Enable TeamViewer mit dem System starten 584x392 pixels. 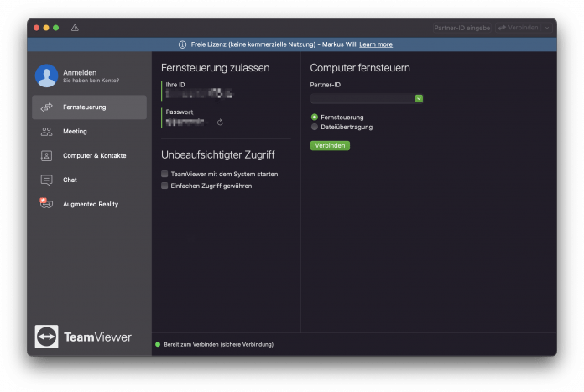164,174
